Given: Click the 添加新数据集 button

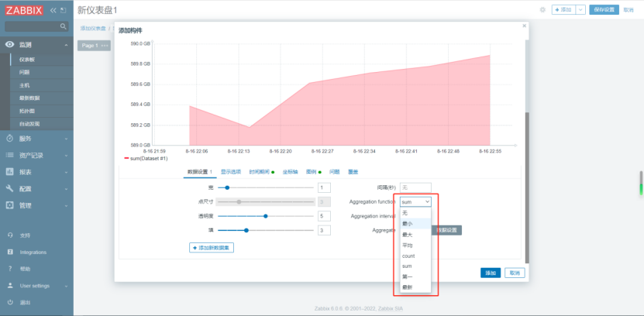Looking at the screenshot, I should [212, 248].
